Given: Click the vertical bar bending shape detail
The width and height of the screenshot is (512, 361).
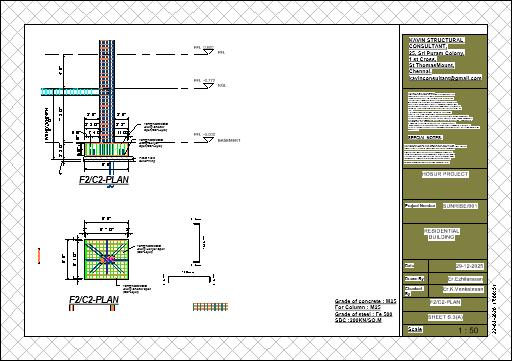Looking at the screenshot, I should [198, 242].
